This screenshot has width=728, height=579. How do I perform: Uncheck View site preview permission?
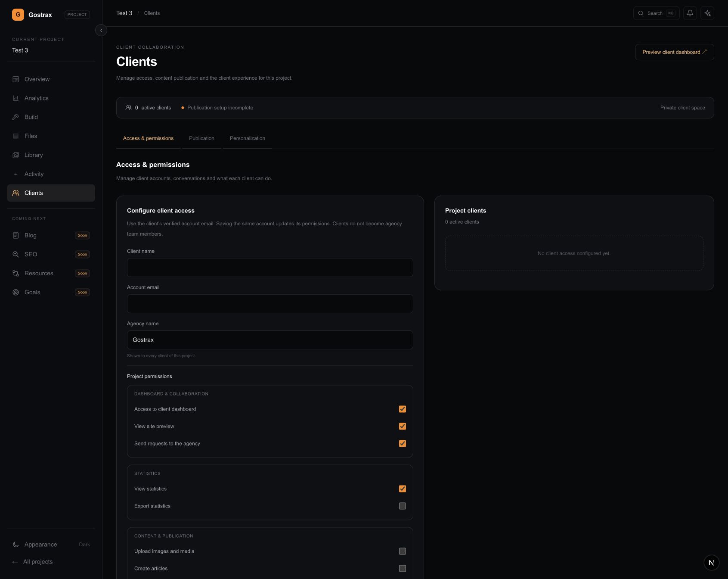point(403,426)
